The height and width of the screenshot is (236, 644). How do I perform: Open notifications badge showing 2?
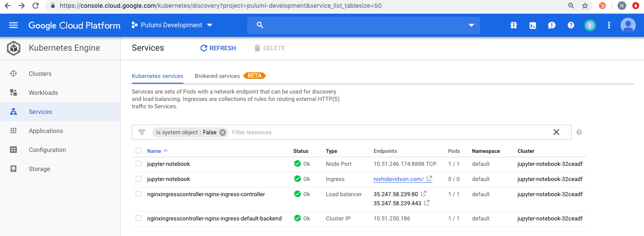point(590,25)
